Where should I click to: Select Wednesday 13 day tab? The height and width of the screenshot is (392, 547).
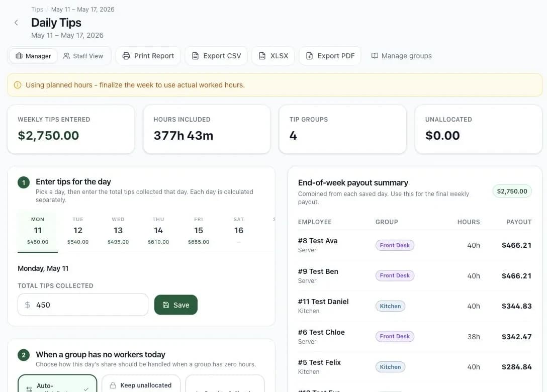click(118, 231)
